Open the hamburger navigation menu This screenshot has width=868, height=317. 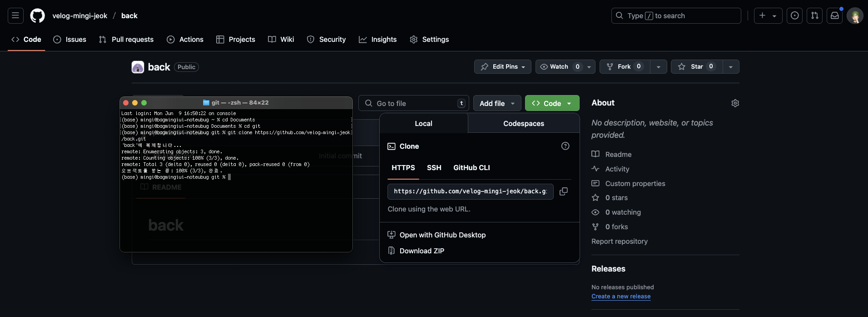tap(15, 15)
